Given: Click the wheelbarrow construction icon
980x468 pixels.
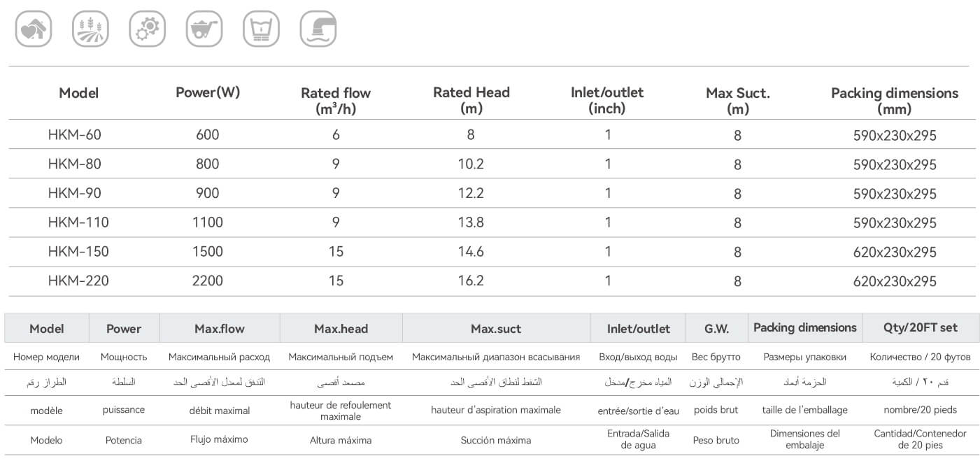Looking at the screenshot, I should coord(204,29).
